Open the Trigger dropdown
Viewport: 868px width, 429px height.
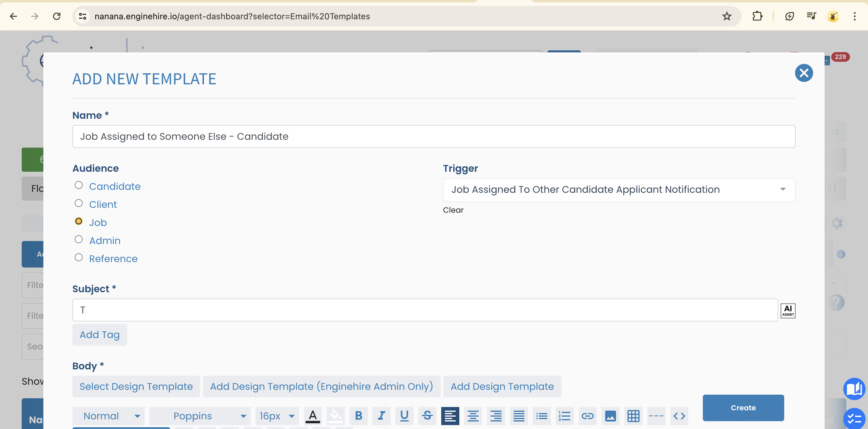[x=619, y=189]
